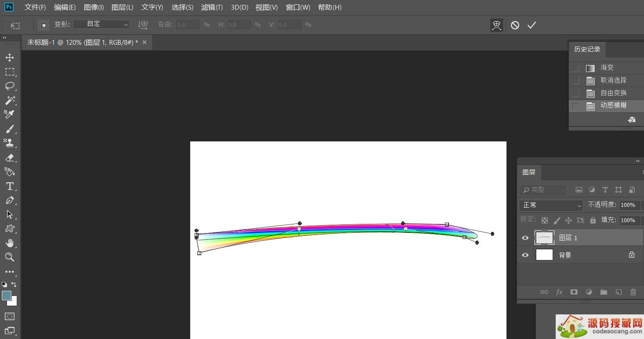644x339 pixels.
Task: Select the Rectangular Marquee tool
Action: (x=10, y=72)
